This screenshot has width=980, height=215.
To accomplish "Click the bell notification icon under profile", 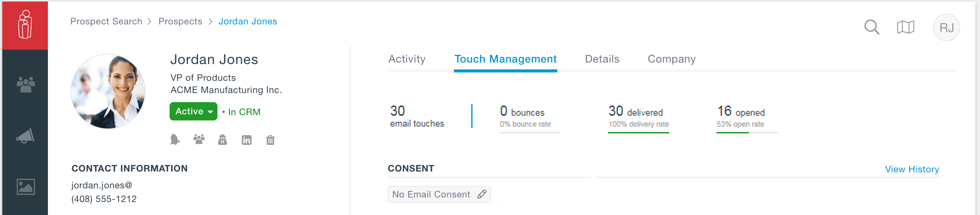I will pyautogui.click(x=174, y=140).
